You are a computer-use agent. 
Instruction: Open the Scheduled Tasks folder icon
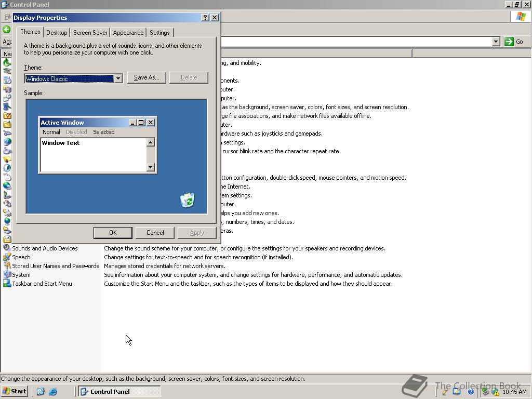7,239
